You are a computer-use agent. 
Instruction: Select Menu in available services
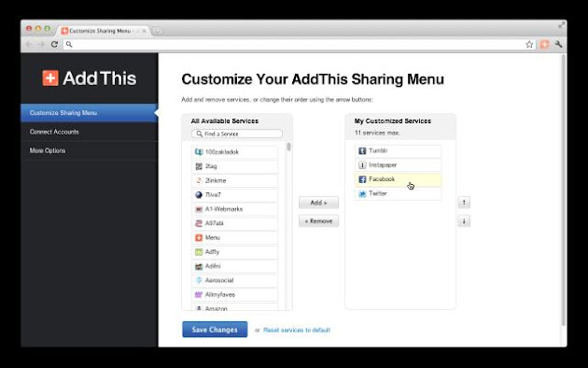[x=235, y=237]
